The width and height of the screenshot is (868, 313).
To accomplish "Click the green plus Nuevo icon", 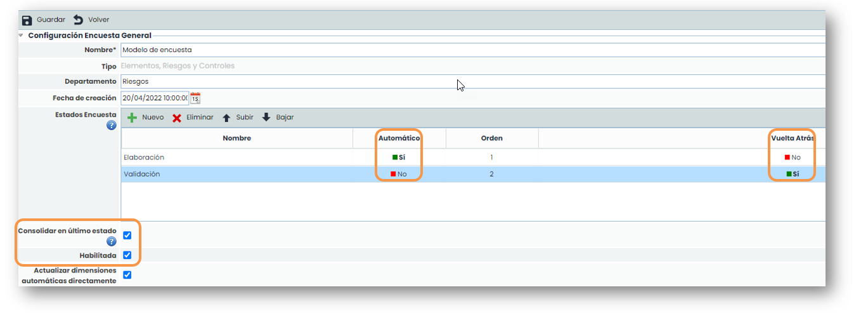I will 132,117.
